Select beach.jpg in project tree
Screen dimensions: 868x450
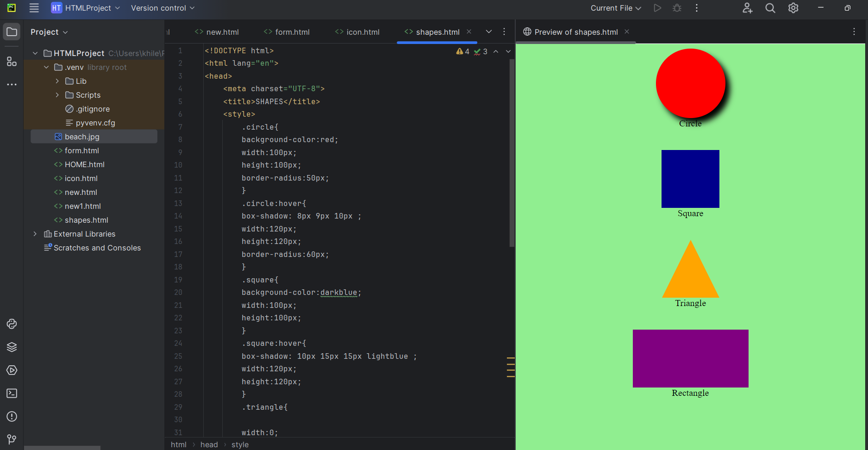pos(94,137)
